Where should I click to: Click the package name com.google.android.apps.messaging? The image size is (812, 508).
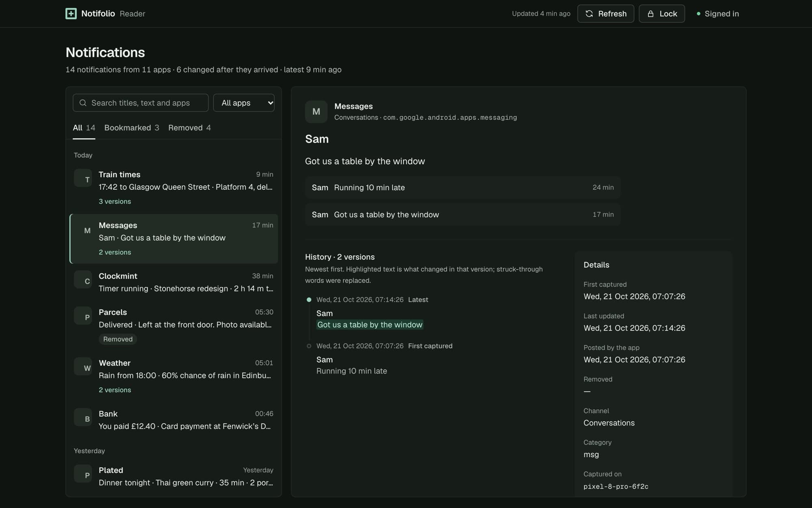[x=450, y=117]
